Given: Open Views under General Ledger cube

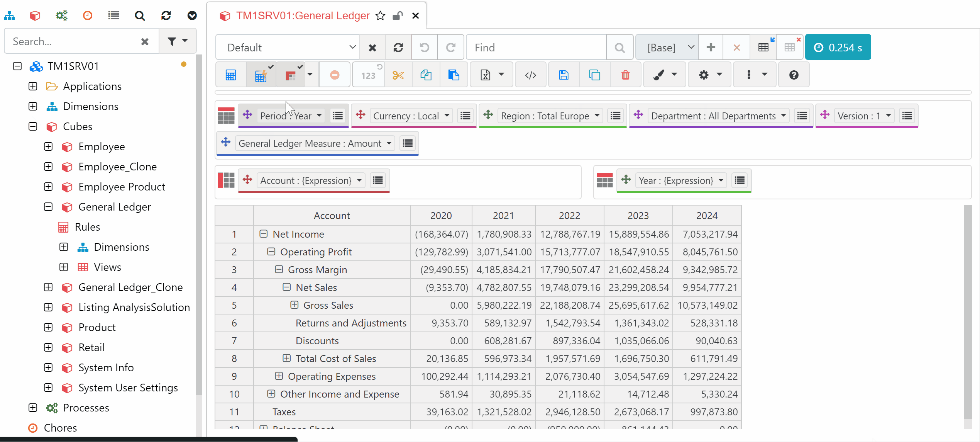Looking at the screenshot, I should [107, 267].
